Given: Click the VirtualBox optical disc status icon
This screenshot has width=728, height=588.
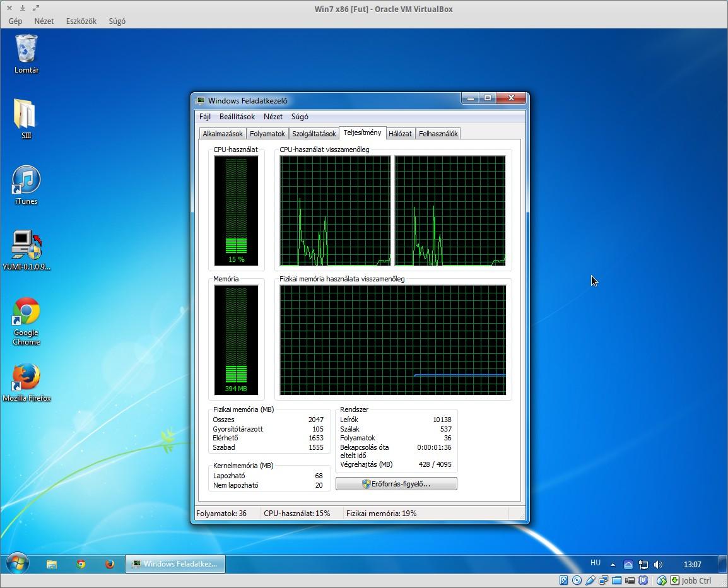Looking at the screenshot, I should (x=577, y=580).
